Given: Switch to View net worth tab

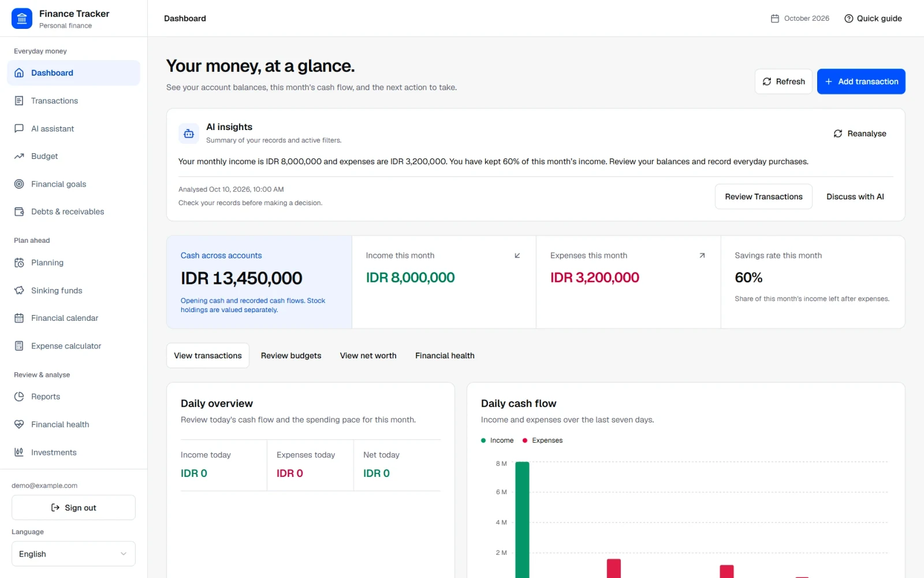Looking at the screenshot, I should click(368, 355).
